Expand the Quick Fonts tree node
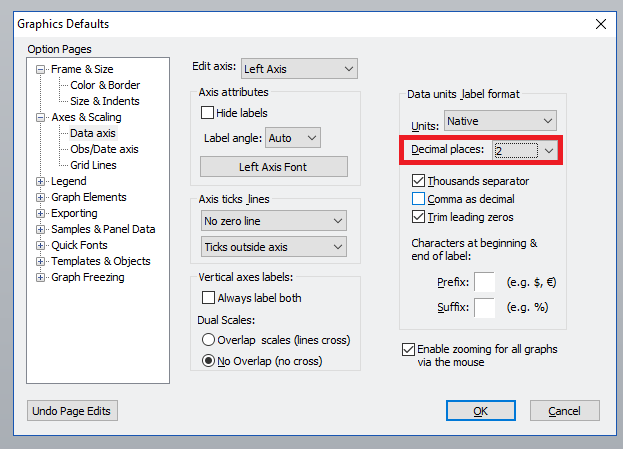The image size is (623, 449). pyautogui.click(x=41, y=246)
